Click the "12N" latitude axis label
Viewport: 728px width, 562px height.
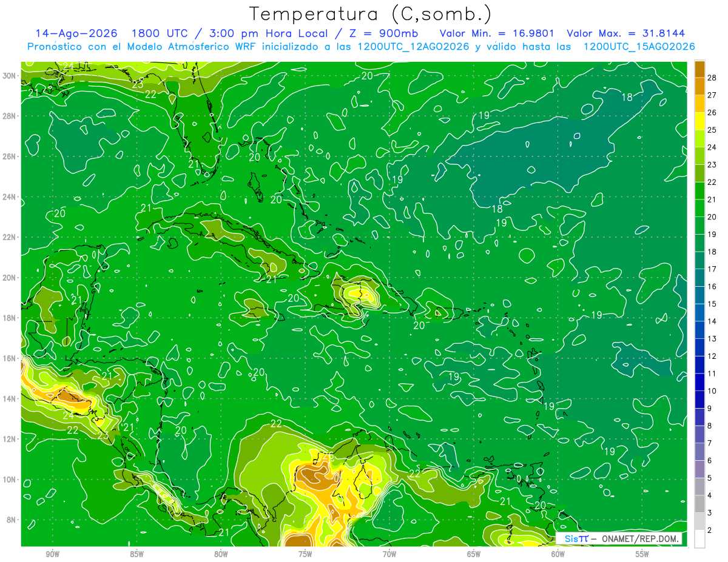(9, 439)
